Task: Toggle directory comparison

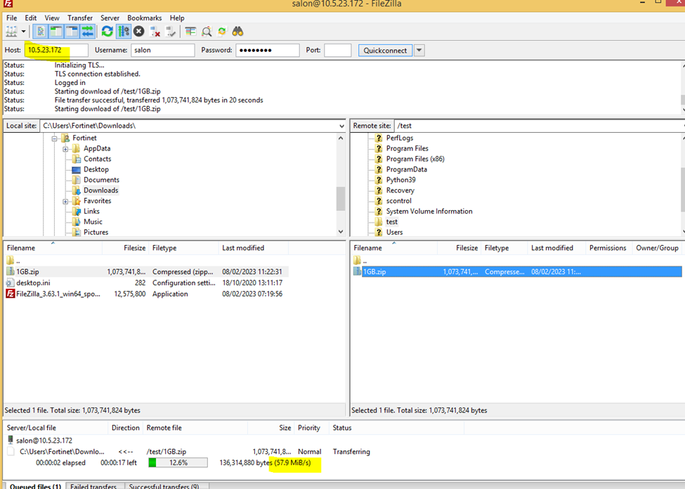Action: pyautogui.click(x=206, y=31)
